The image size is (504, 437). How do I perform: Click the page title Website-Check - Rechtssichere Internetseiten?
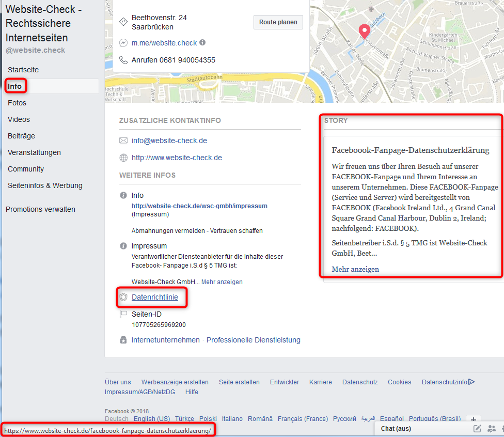point(43,23)
